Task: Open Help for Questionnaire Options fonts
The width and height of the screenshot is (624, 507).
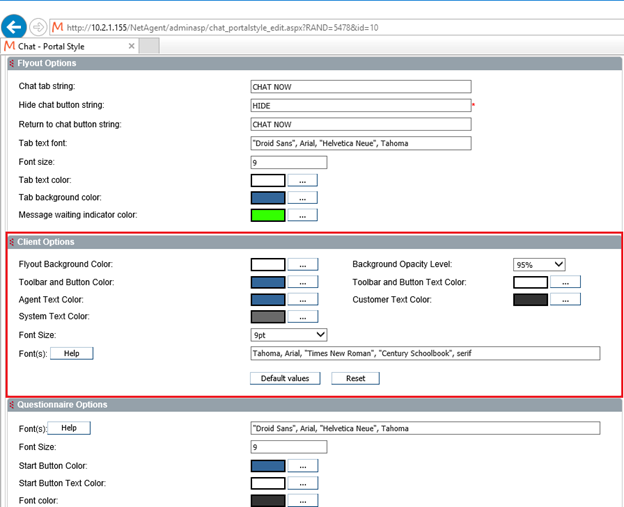Action: (68, 428)
